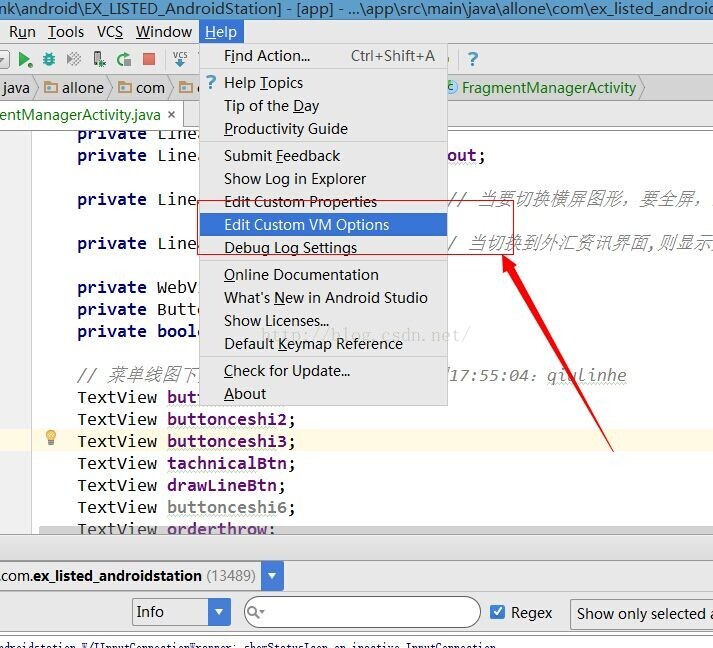This screenshot has height=648, width=713.
Task: Open the VCS menu
Action: (110, 32)
